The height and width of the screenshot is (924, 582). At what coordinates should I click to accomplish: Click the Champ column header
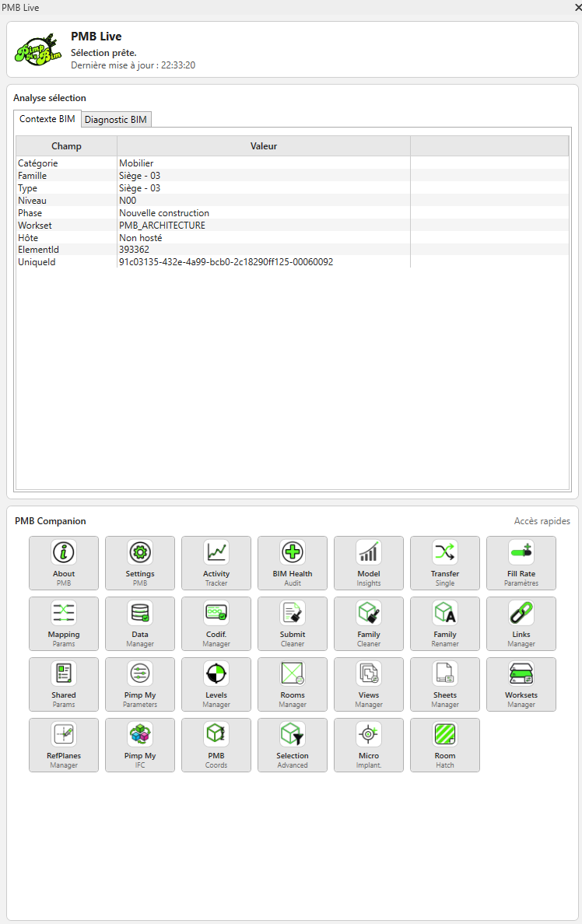click(x=67, y=146)
